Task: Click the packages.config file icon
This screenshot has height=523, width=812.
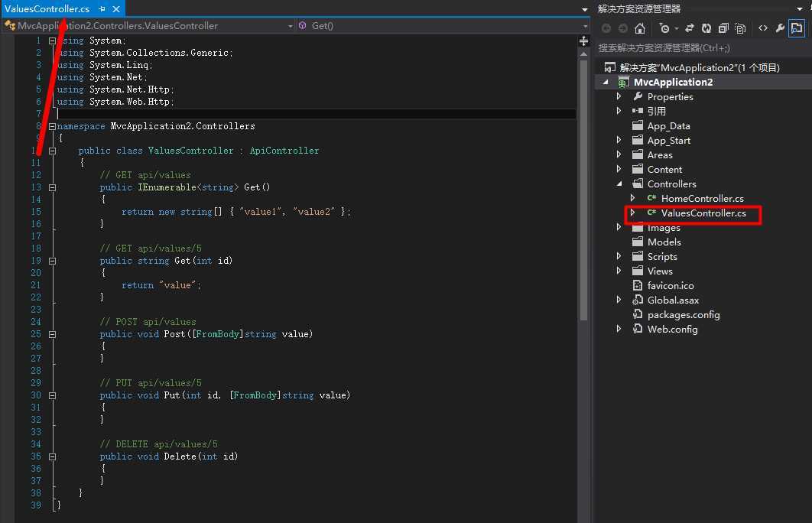Action: pyautogui.click(x=638, y=314)
